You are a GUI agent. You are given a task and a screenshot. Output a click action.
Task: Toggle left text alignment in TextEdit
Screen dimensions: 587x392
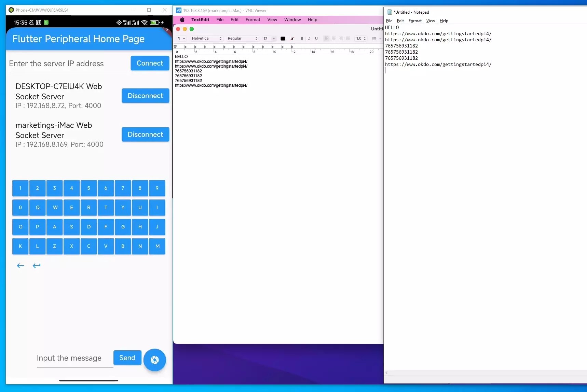pos(326,38)
